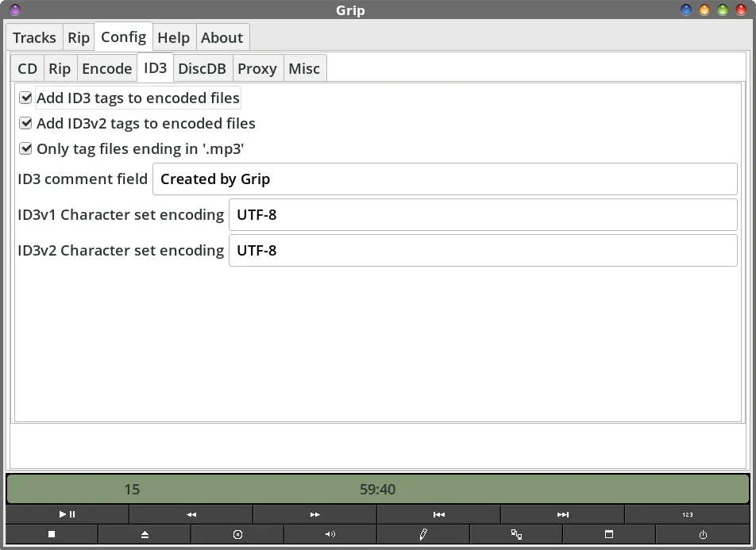Open the Help tab
This screenshot has height=550, width=756.
tap(174, 37)
